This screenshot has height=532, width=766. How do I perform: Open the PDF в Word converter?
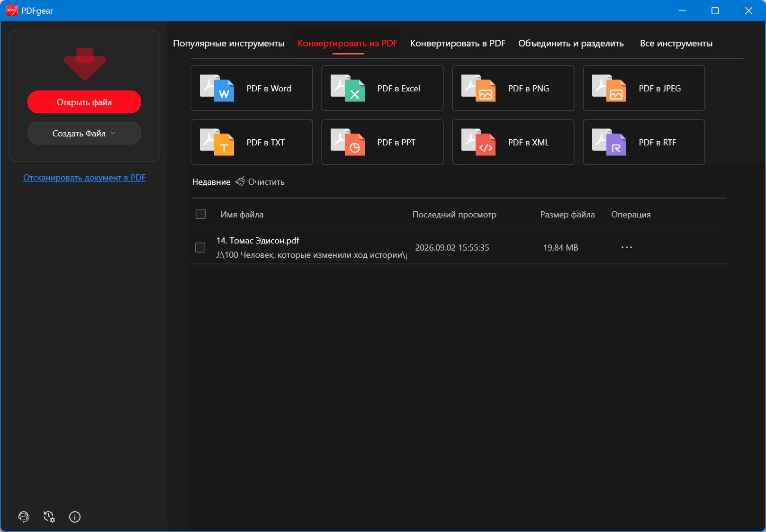click(x=252, y=88)
